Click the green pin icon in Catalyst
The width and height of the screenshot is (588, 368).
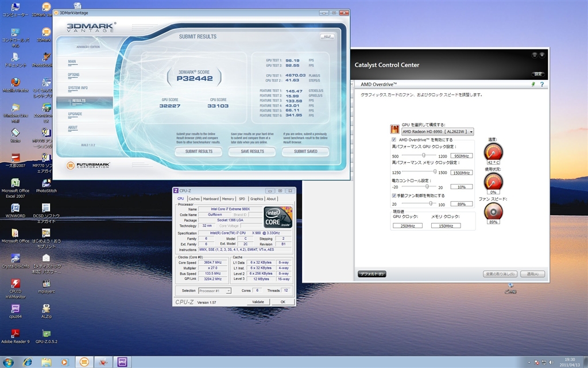pyautogui.click(x=533, y=85)
